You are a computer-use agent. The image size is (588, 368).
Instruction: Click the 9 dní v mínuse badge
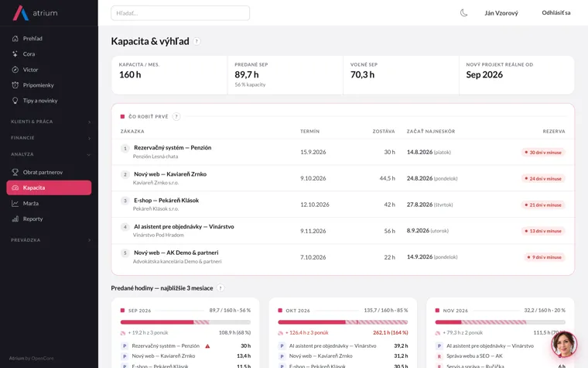click(545, 257)
